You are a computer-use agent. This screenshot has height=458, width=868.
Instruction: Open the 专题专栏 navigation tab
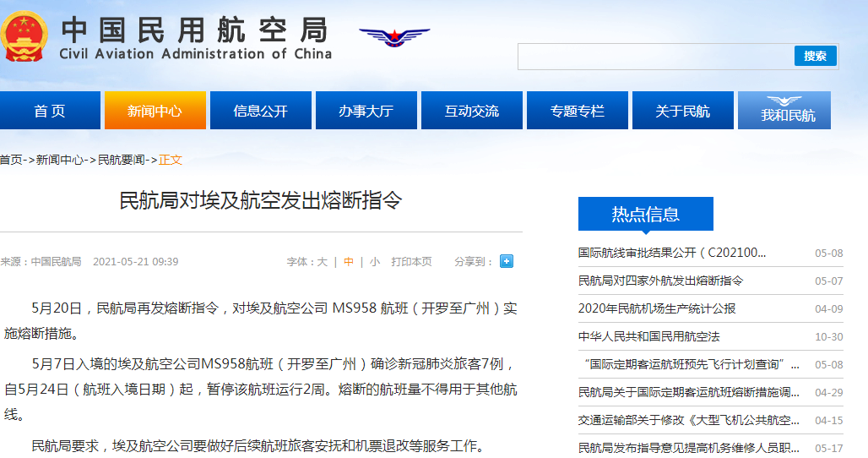pyautogui.click(x=577, y=111)
